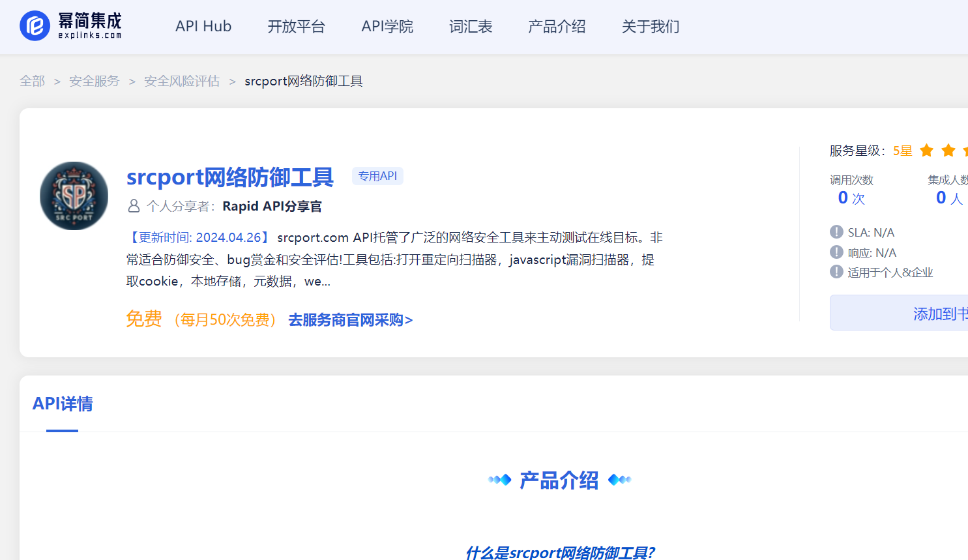The width and height of the screenshot is (968, 560).
Task: Click the info icon beside 适用于个人&企业
Action: pos(836,273)
